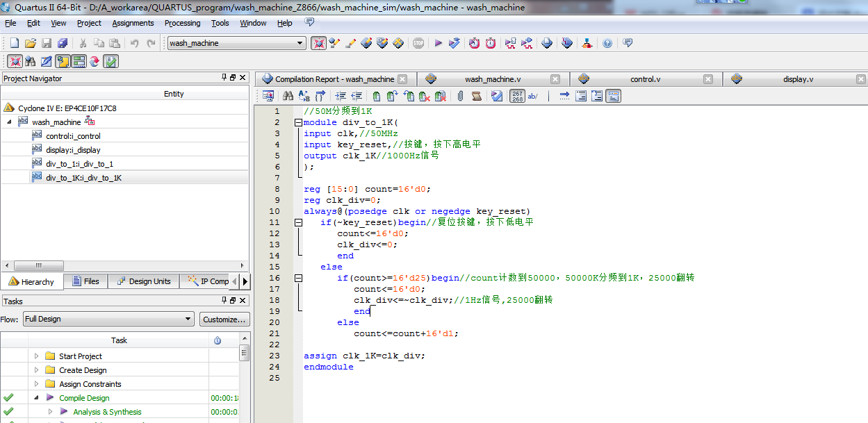The image size is (868, 423).
Task: Open the Assignments menu
Action: click(x=133, y=23)
